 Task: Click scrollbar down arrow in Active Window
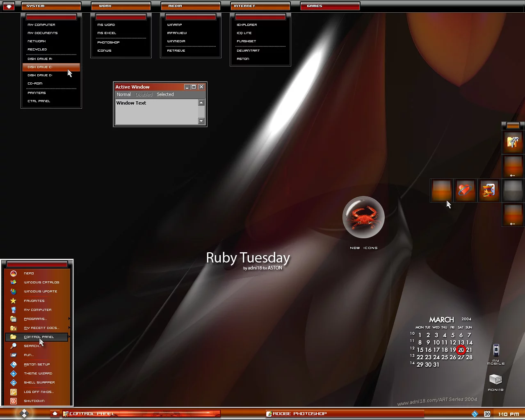[x=201, y=121]
